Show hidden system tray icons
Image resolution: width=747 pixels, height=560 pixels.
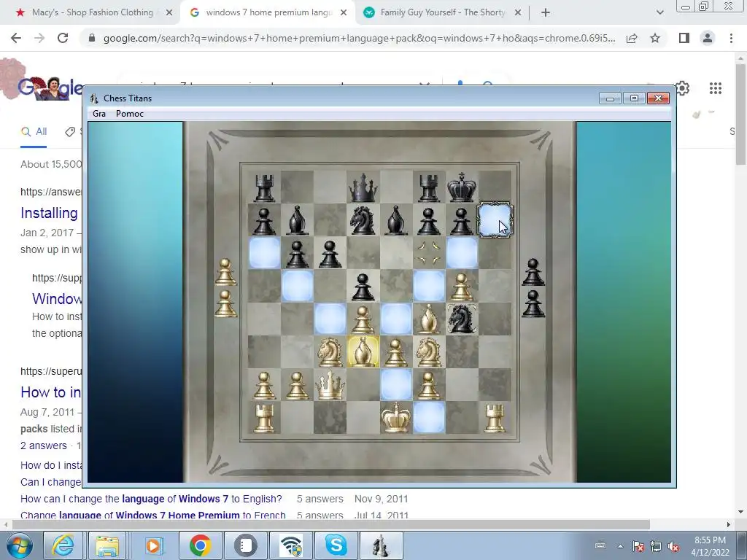coord(620,546)
